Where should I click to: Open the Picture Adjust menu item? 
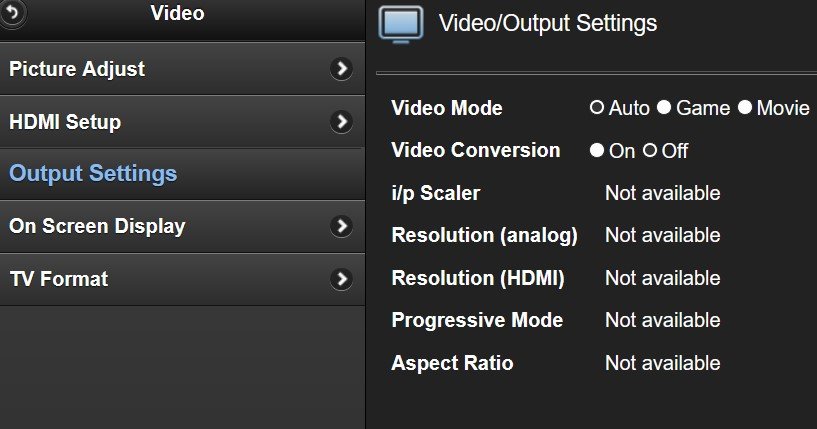tap(77, 69)
